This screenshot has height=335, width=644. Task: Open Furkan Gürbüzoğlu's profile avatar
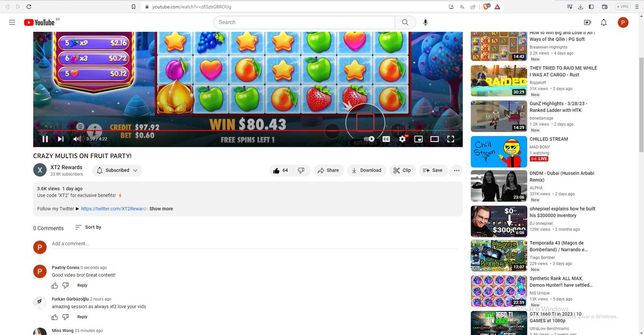coord(40,302)
